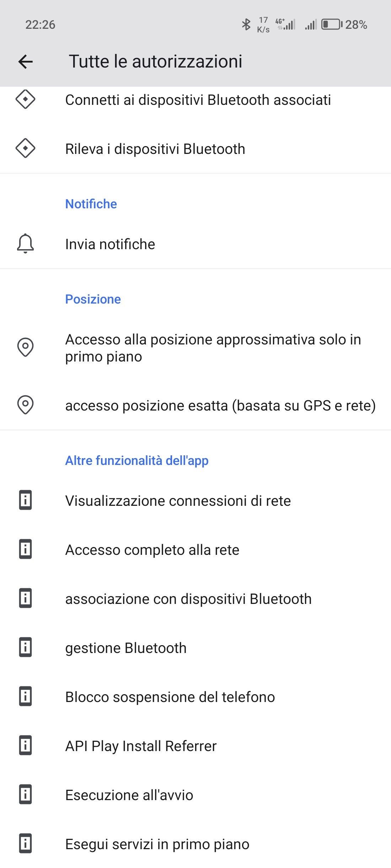The height and width of the screenshot is (868, 391).
Task: Tap the back arrow icon
Action: (26, 61)
